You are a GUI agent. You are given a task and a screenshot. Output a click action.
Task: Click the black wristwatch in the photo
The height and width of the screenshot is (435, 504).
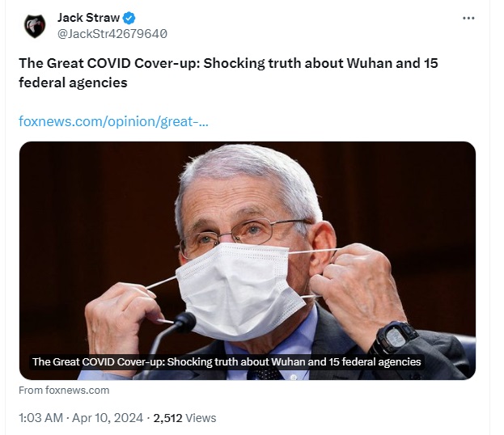click(395, 338)
